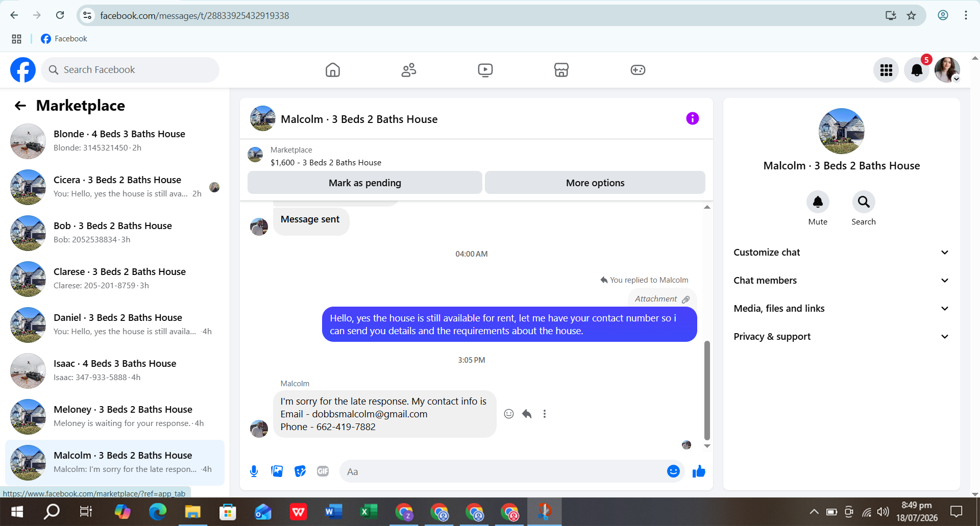Open conversation information with the purple info icon
Image resolution: width=980 pixels, height=526 pixels.
tap(692, 118)
